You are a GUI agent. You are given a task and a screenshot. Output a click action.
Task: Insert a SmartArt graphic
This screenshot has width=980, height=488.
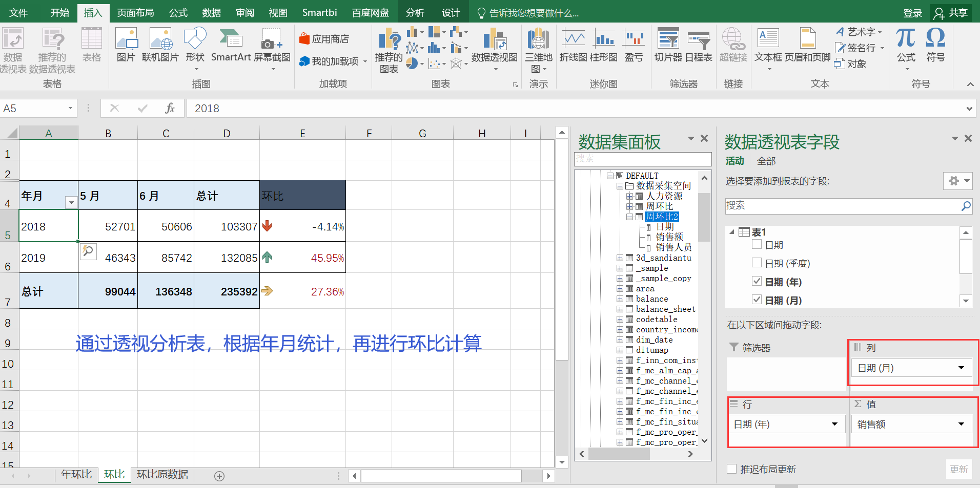231,45
